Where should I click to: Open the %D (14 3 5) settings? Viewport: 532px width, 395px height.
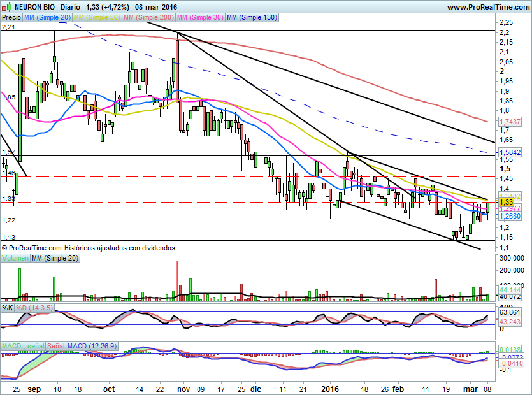35,308
